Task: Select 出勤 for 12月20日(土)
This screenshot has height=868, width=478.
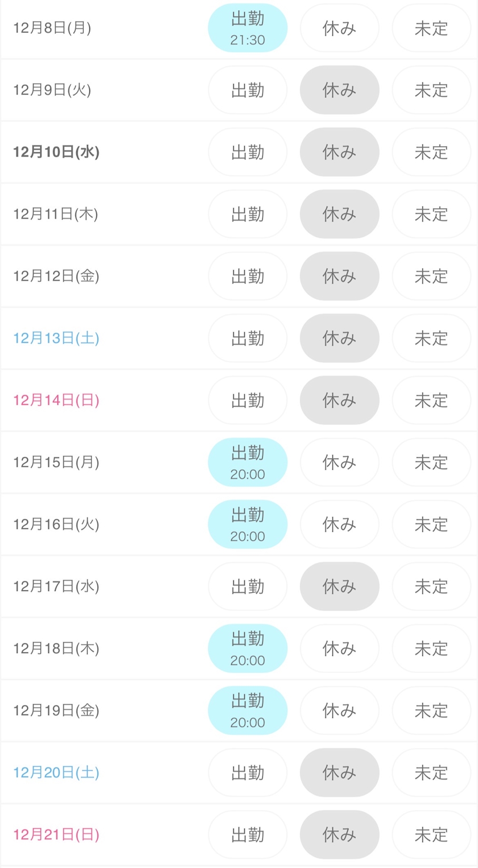Action: (x=248, y=772)
